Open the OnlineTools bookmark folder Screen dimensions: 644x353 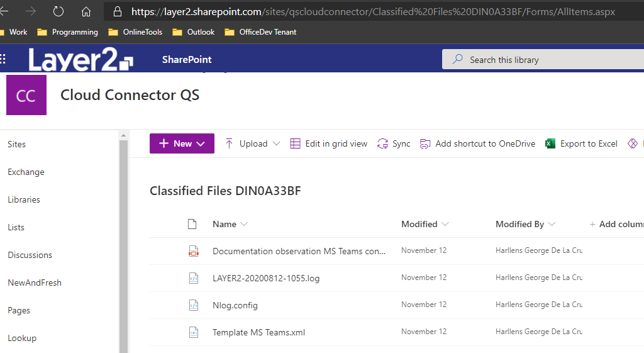point(136,32)
